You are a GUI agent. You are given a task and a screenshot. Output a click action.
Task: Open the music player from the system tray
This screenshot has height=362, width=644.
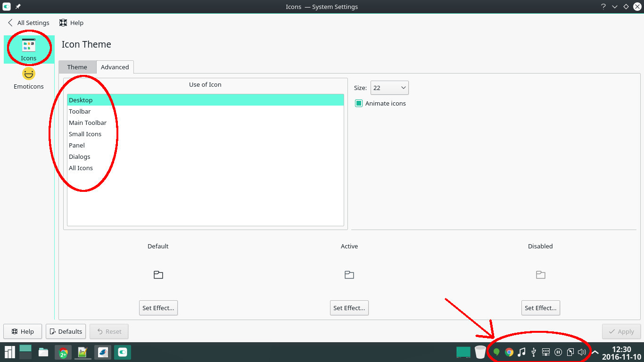(x=521, y=352)
